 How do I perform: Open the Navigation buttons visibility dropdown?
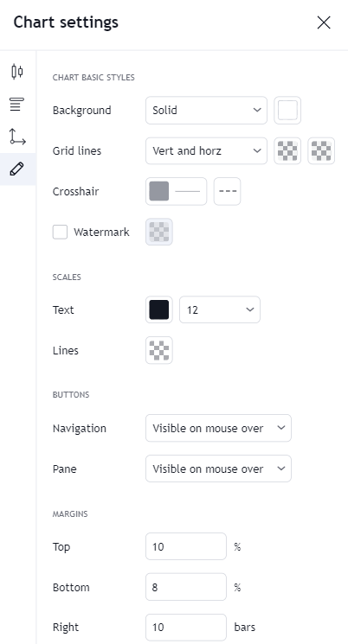(x=218, y=428)
